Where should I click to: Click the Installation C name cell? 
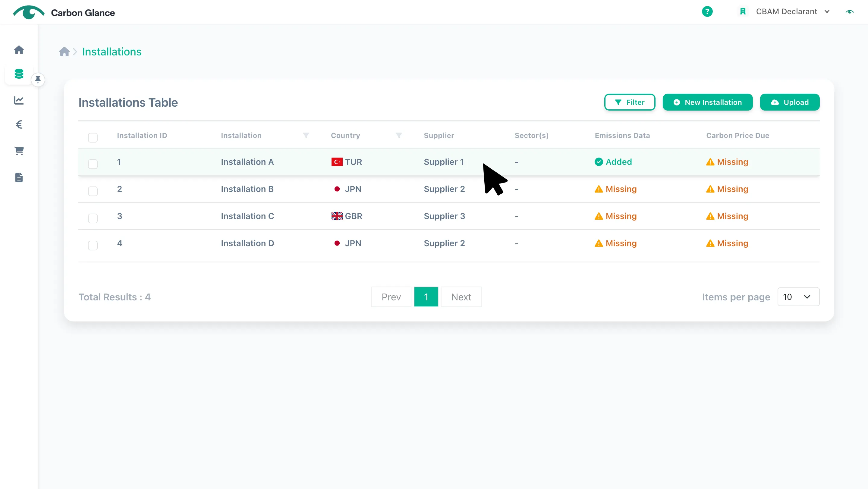click(x=247, y=216)
